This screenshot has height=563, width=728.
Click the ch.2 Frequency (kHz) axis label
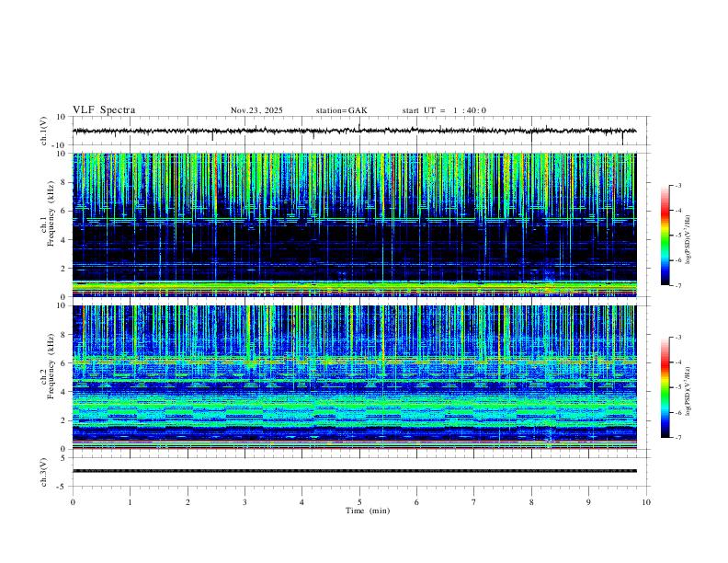[49, 366]
